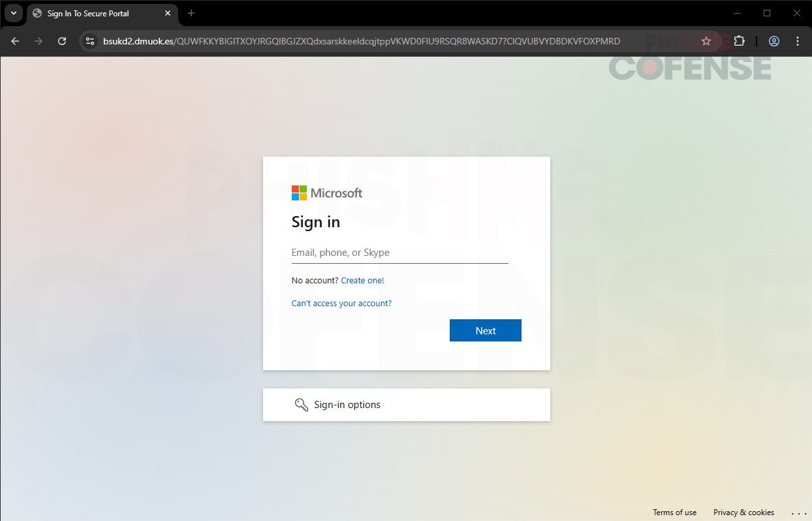Viewport: 812px width, 521px height.
Task: Follow the 'Create one!' link
Action: [x=362, y=281]
